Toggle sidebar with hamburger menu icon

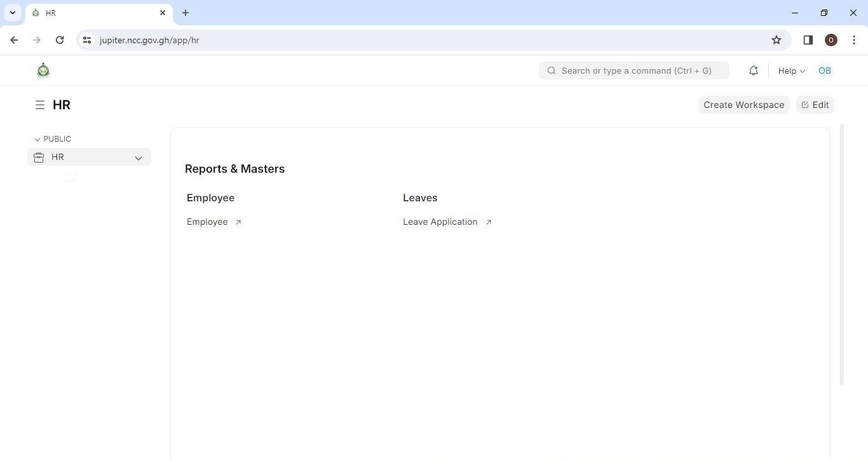40,105
